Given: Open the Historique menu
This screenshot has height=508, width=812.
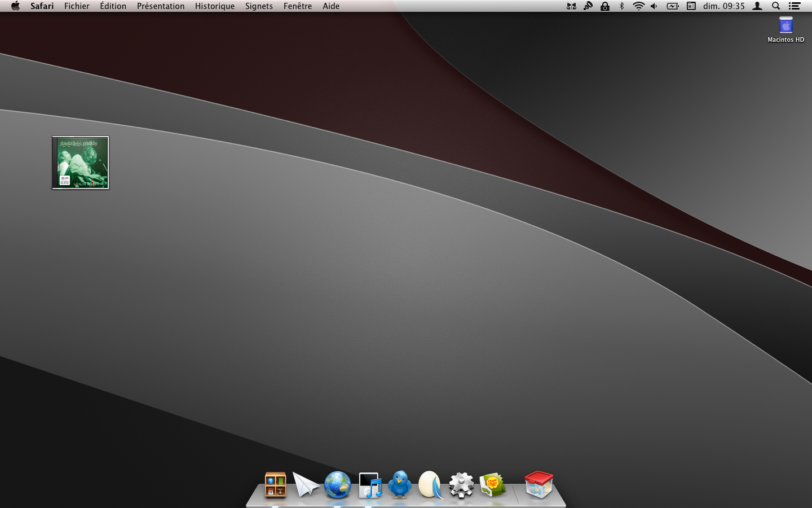Looking at the screenshot, I should tap(215, 6).
